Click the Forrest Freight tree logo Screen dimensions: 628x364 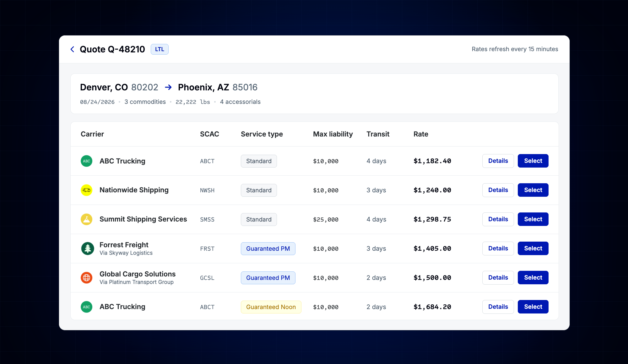(88, 249)
